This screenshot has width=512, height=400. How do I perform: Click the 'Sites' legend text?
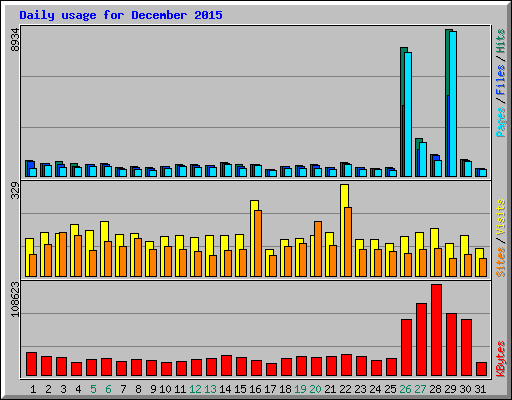(501, 262)
